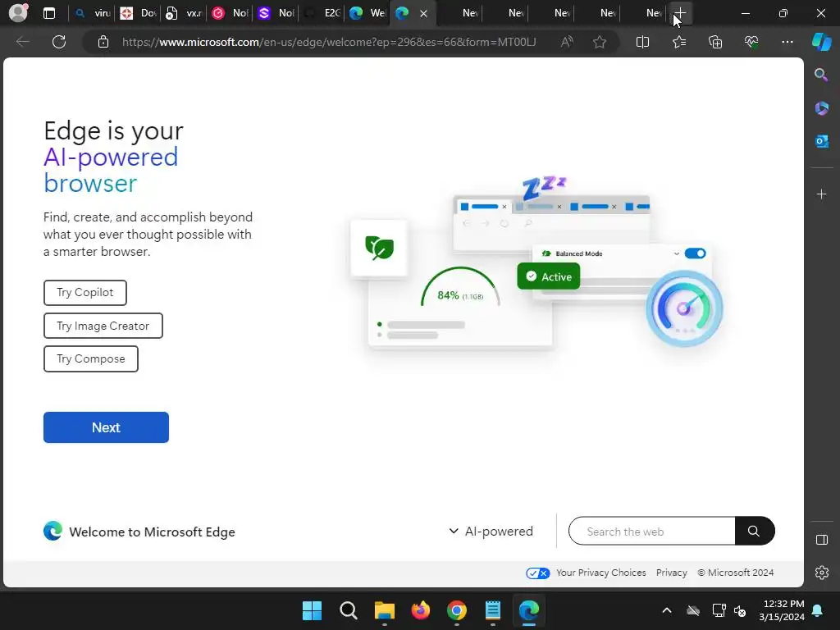Open Outlook icon in sidebar

point(821,141)
